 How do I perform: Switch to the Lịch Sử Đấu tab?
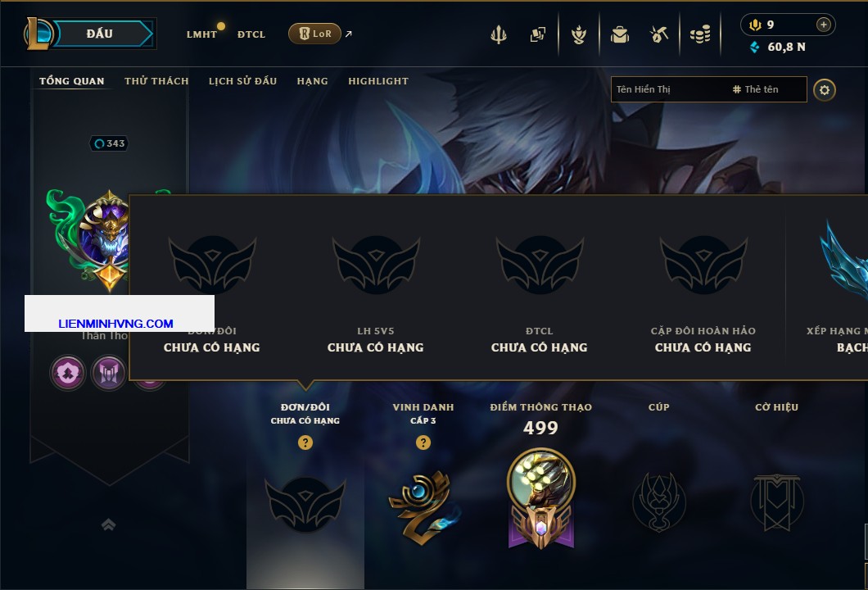[x=242, y=81]
